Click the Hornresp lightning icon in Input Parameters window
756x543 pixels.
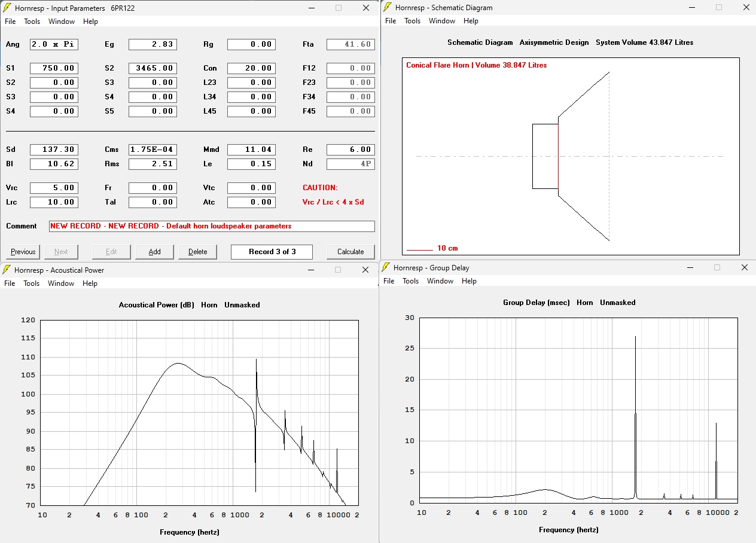(x=7, y=8)
